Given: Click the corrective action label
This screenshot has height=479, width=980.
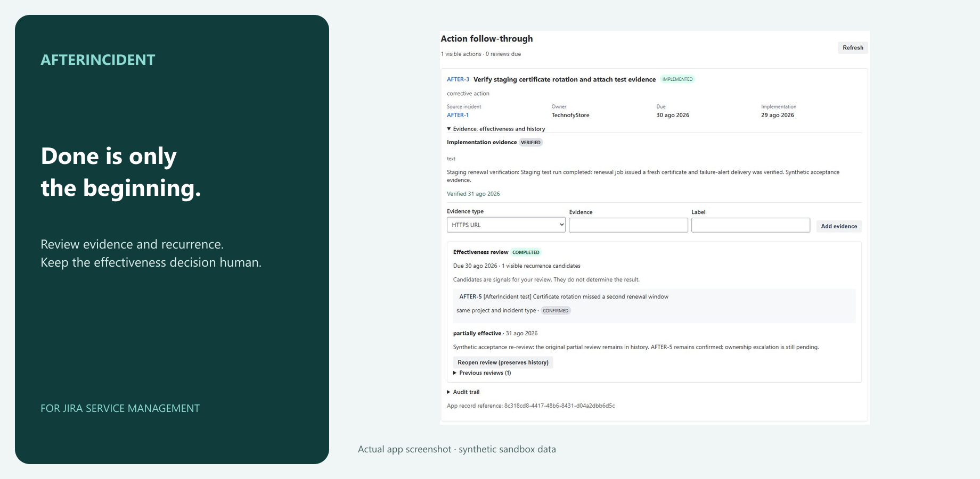Looking at the screenshot, I should pyautogui.click(x=468, y=94).
